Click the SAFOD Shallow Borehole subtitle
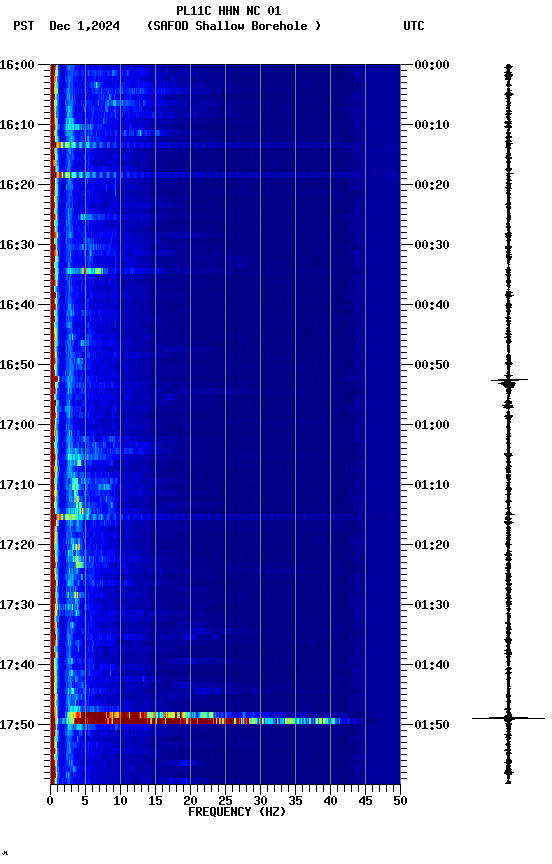 coord(234,26)
